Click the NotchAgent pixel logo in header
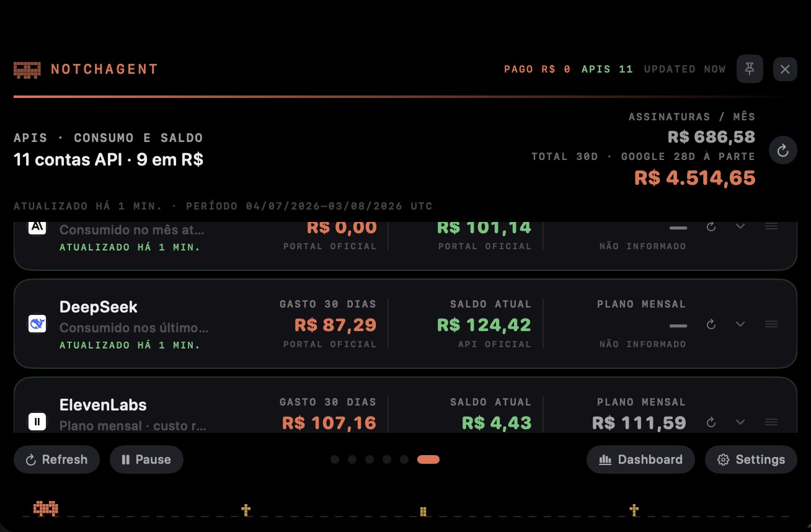Viewport: 811px width, 532px height. tap(27, 69)
